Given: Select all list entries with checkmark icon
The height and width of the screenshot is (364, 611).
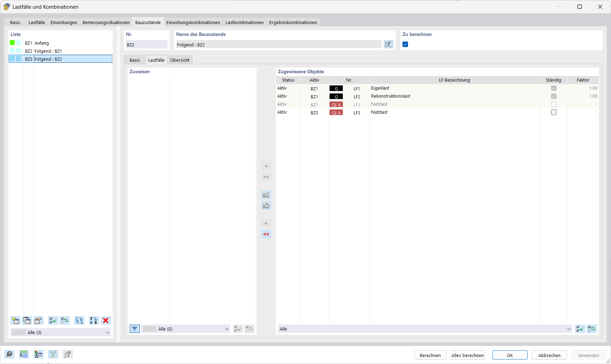Looking at the screenshot, I should pos(53,320).
